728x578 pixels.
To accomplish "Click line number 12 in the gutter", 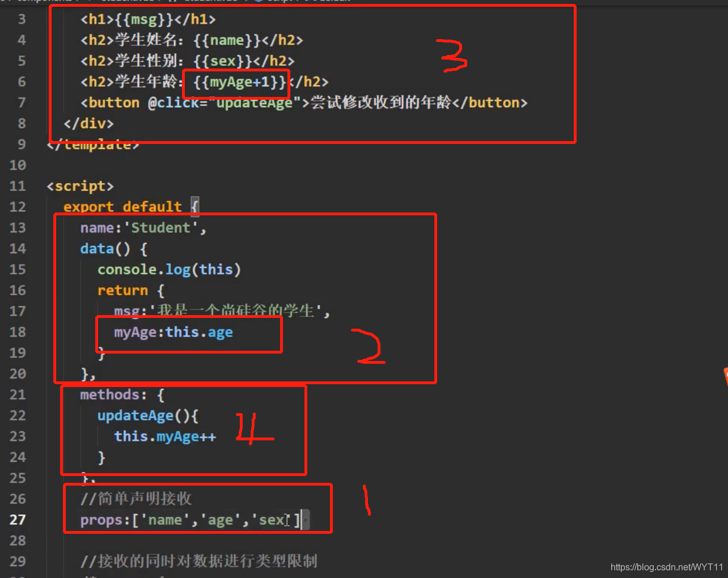I will coord(18,207).
